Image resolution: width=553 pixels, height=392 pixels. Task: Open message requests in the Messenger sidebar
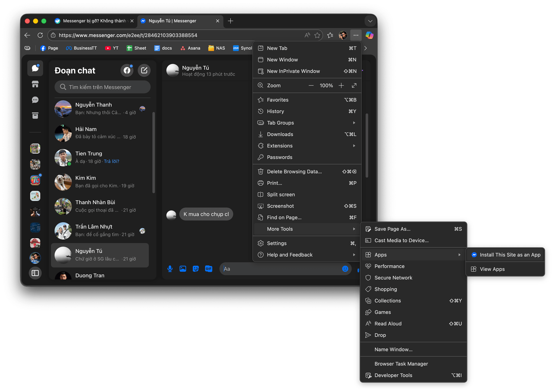coord(35,100)
